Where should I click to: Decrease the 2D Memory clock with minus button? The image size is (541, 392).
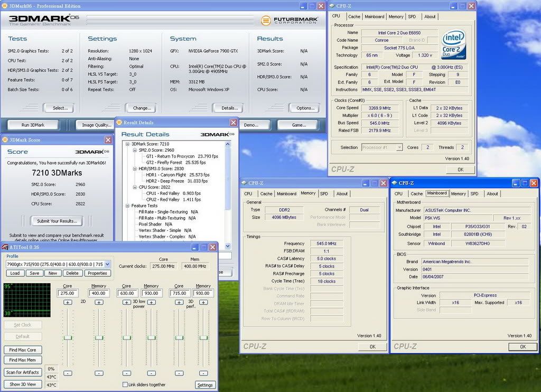coord(99,373)
